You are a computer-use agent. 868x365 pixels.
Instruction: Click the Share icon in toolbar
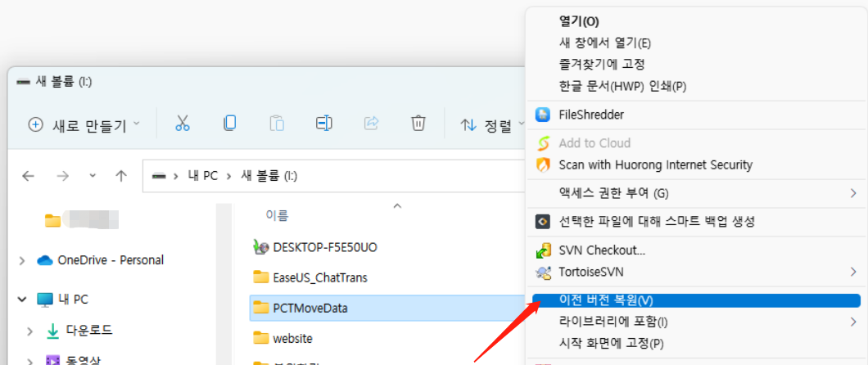[x=371, y=123]
